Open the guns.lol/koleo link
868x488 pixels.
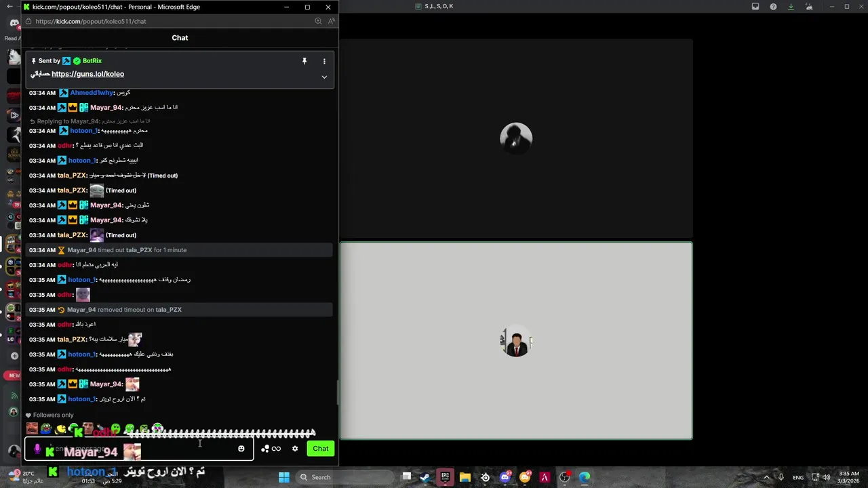coord(87,74)
